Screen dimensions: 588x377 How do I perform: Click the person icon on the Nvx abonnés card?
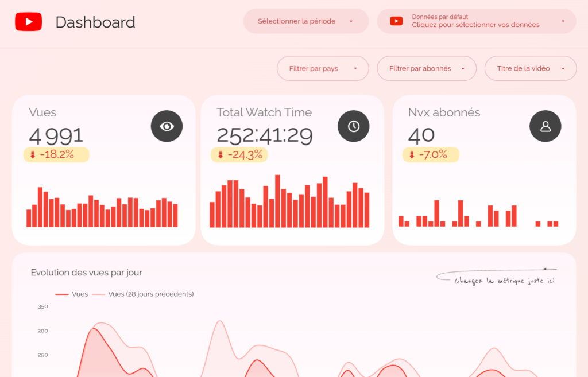(545, 126)
